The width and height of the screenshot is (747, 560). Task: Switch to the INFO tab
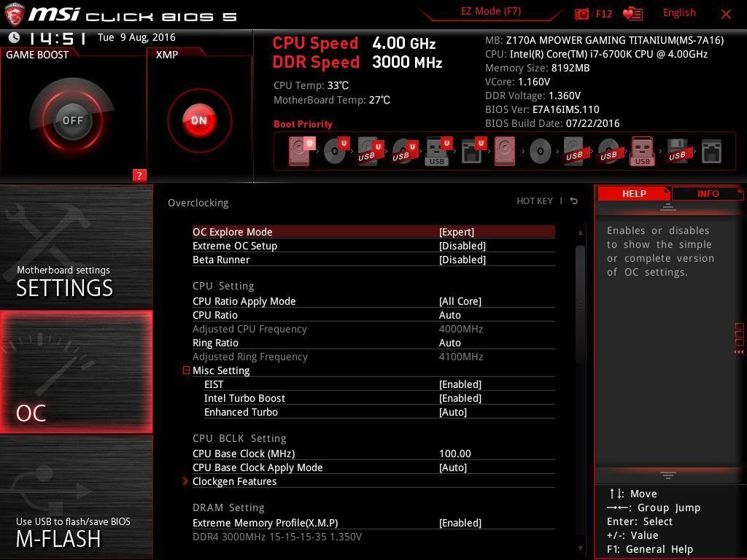click(x=708, y=194)
